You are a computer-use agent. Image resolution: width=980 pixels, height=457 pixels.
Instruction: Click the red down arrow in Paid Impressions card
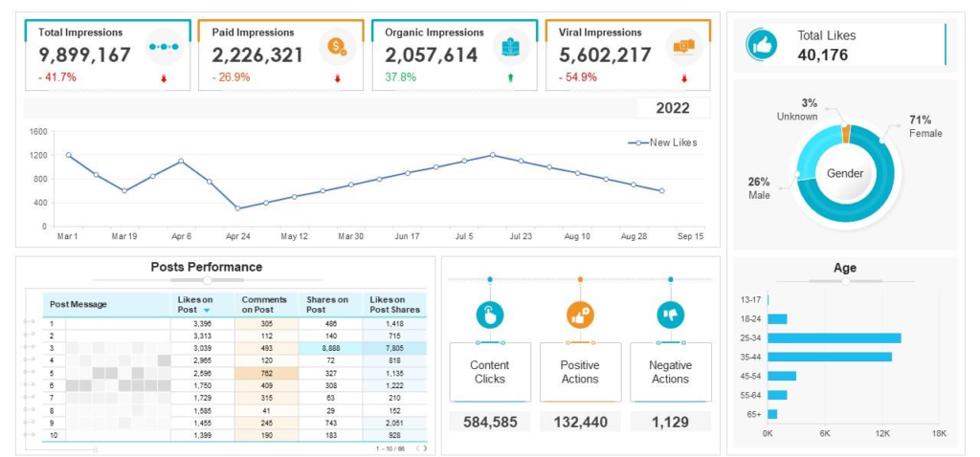pyautogui.click(x=338, y=78)
